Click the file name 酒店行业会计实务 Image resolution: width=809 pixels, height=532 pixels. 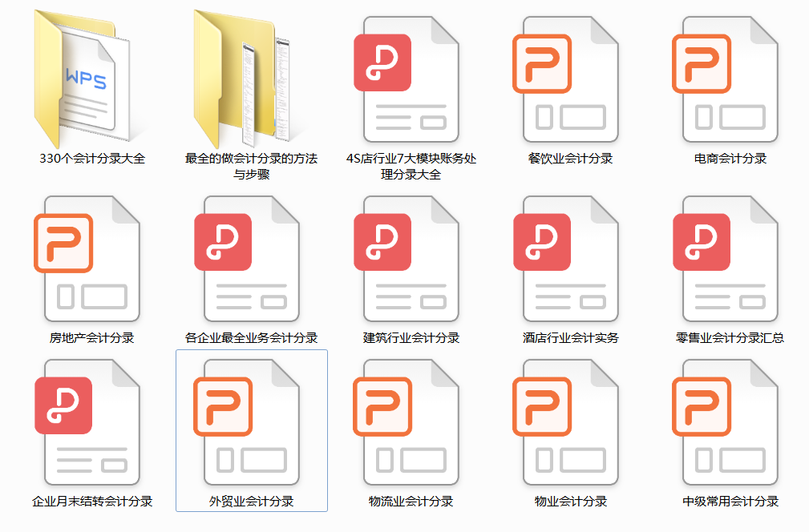tap(571, 337)
